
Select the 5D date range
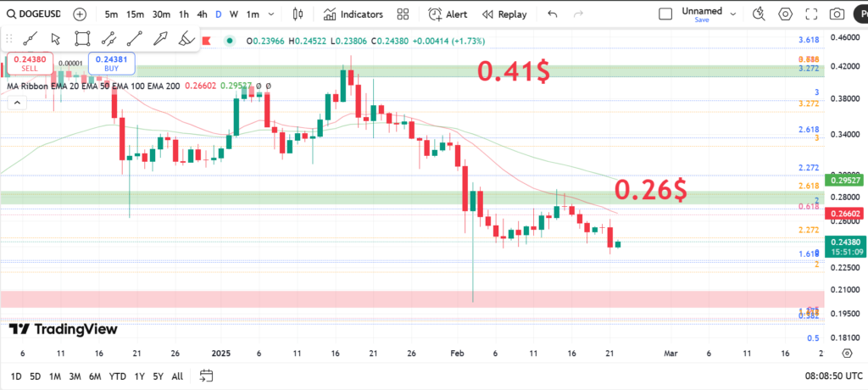[35, 376]
